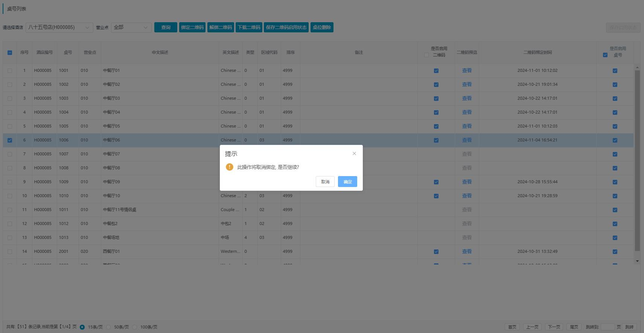Click the 解绑二维码 toolbar button
644x333 pixels.
(x=221, y=27)
